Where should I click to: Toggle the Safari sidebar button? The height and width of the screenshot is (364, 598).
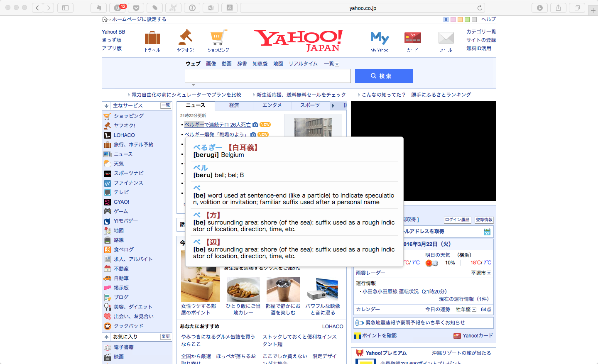(65, 8)
